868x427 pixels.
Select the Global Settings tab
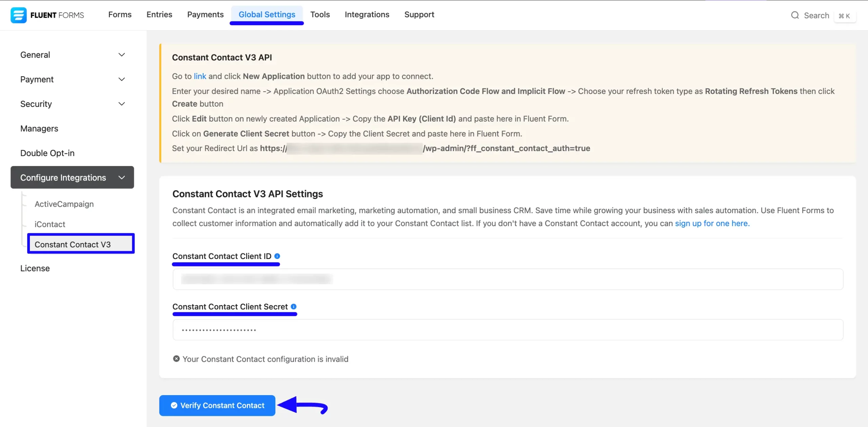pos(267,15)
